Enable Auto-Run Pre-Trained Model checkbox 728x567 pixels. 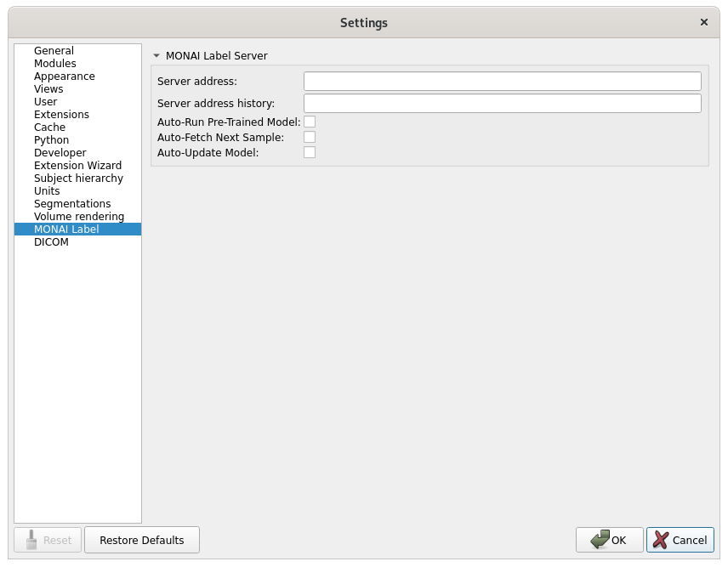310,122
